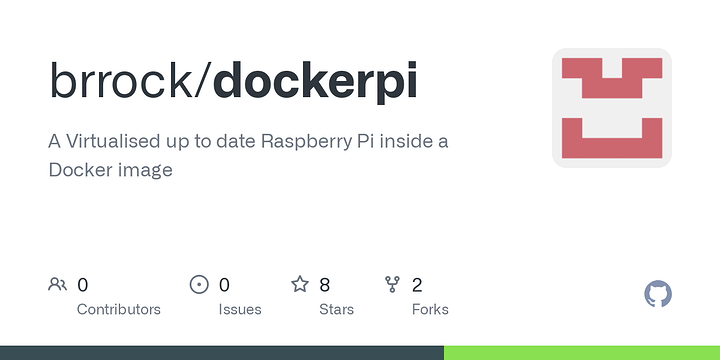
Task: Click the contributors people icon
Action: pos(57,285)
